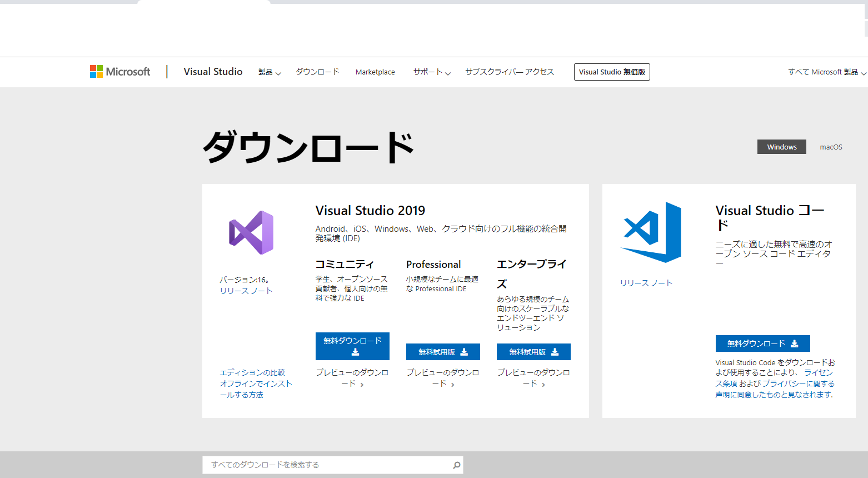Click the Visual Studio 無償版 button
Viewport: 868px width, 478px height.
612,72
